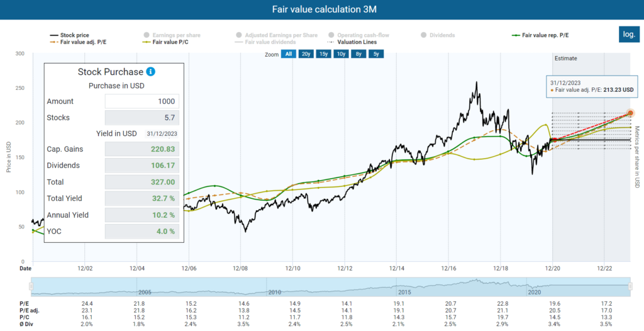Click the last P/E adj. value 17.0

pos(606,310)
